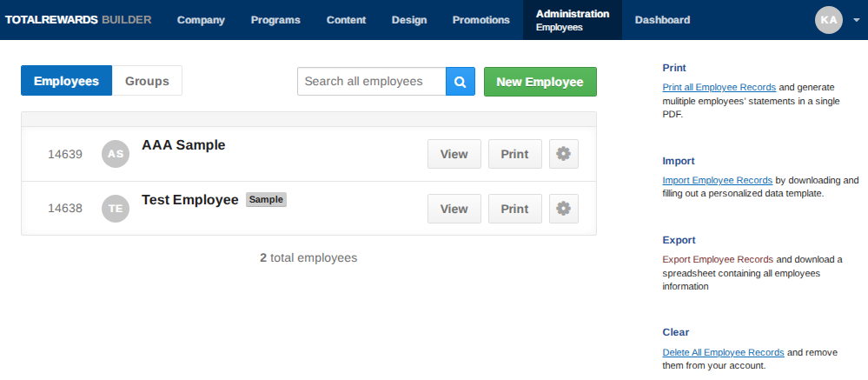Viewport: 868px width, 380px height.
Task: Open the Programs menu
Action: [275, 20]
